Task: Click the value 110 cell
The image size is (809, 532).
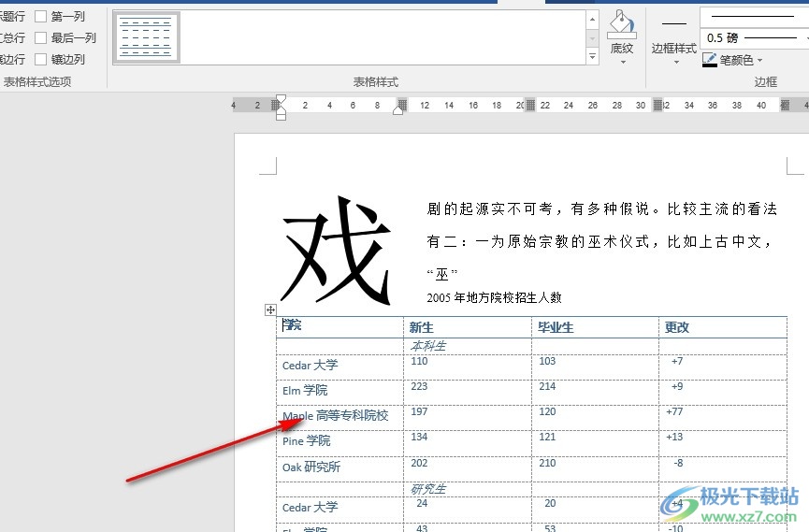Action: tap(467, 367)
